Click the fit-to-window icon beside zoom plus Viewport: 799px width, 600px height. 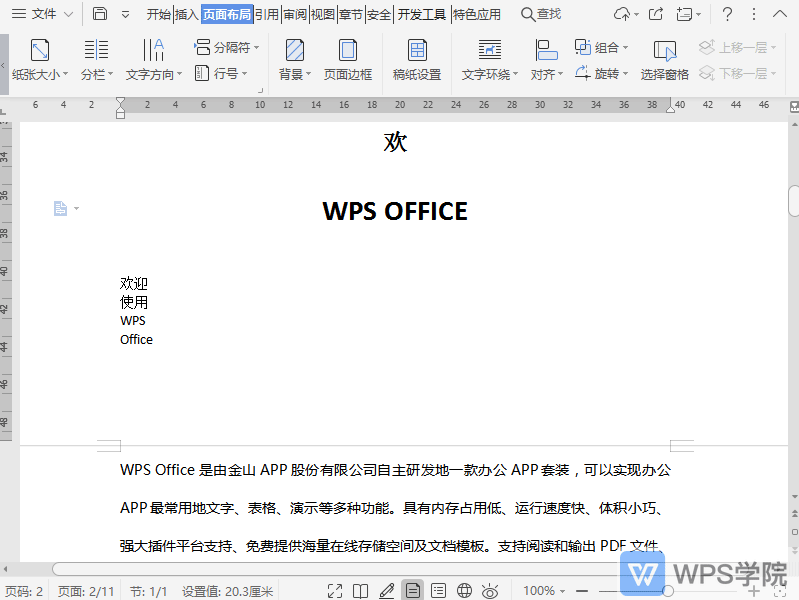click(780, 591)
